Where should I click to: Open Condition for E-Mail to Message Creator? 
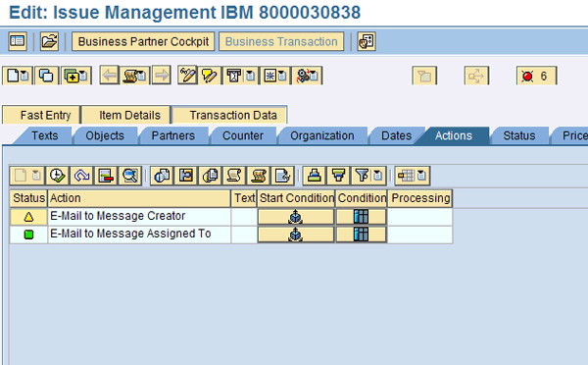[x=361, y=217]
